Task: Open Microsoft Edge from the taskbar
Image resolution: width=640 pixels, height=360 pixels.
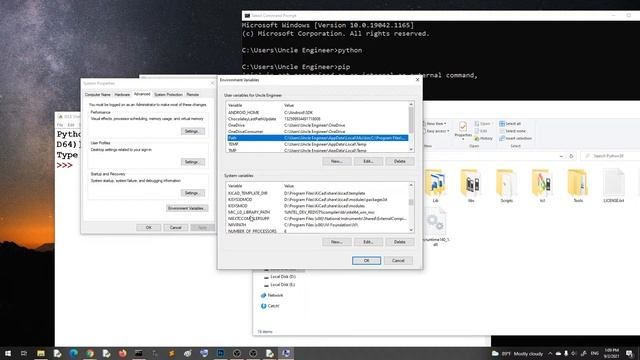Action: [x=73, y=353]
